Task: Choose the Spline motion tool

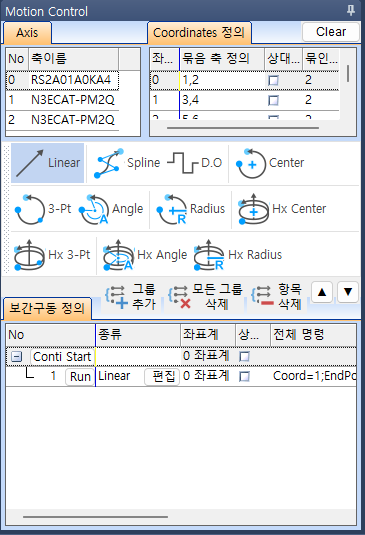Action: click(x=127, y=163)
